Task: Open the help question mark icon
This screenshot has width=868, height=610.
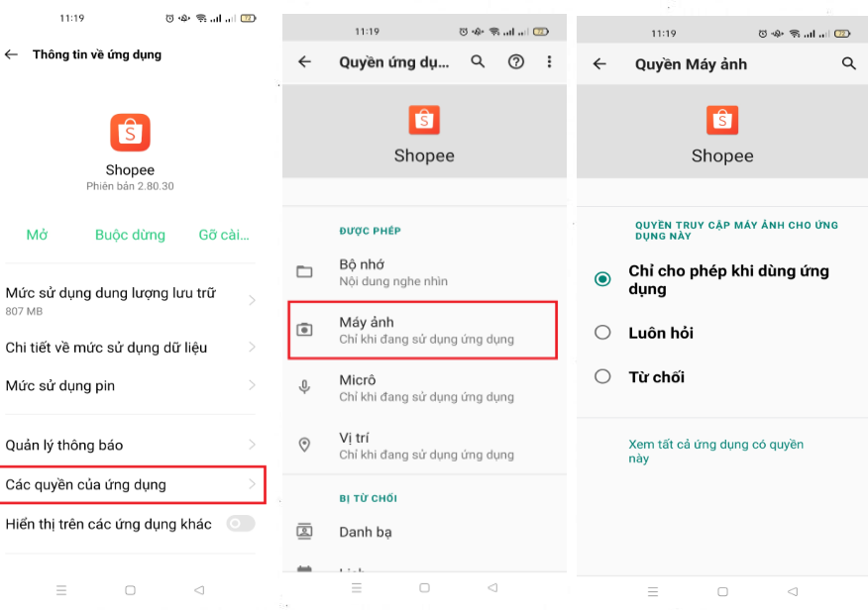Action: click(x=515, y=61)
